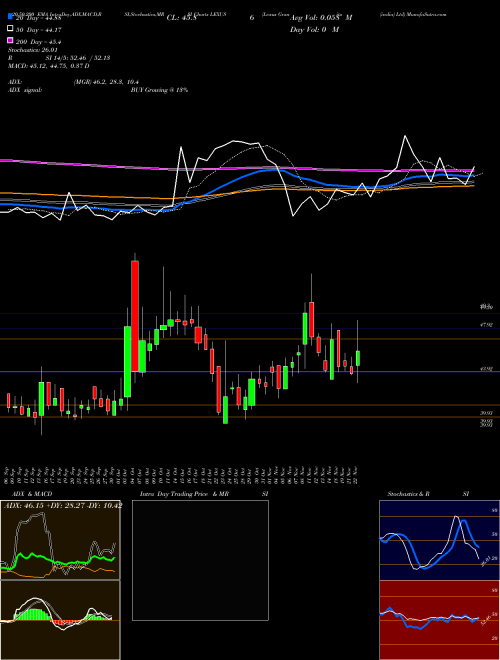Select the '200 Day - 45.4' legend text

click(x=39, y=42)
